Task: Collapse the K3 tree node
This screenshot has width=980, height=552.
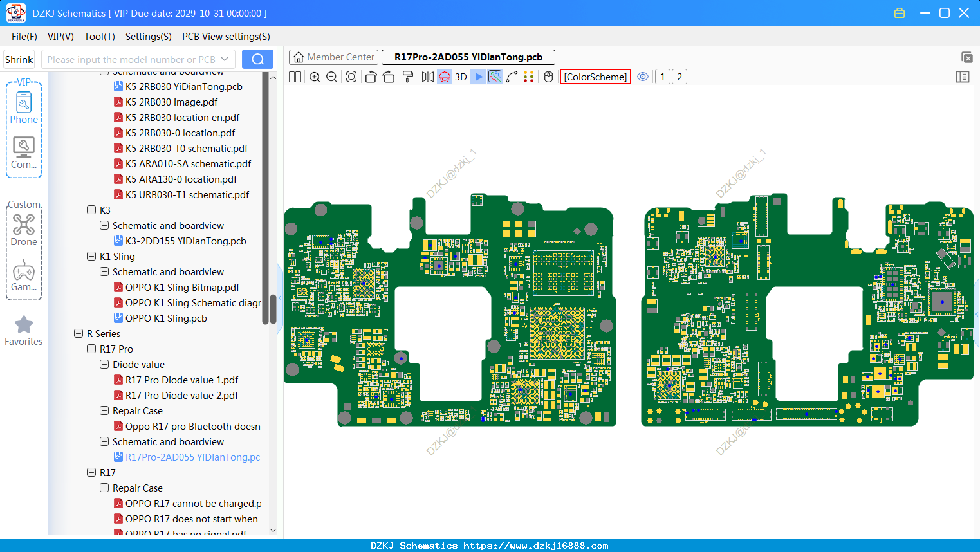Action: (x=91, y=210)
